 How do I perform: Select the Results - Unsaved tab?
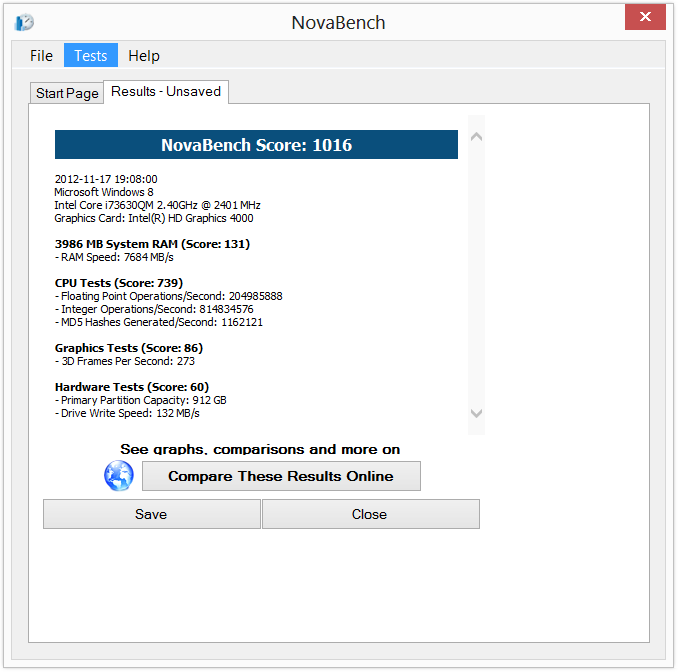(x=166, y=92)
